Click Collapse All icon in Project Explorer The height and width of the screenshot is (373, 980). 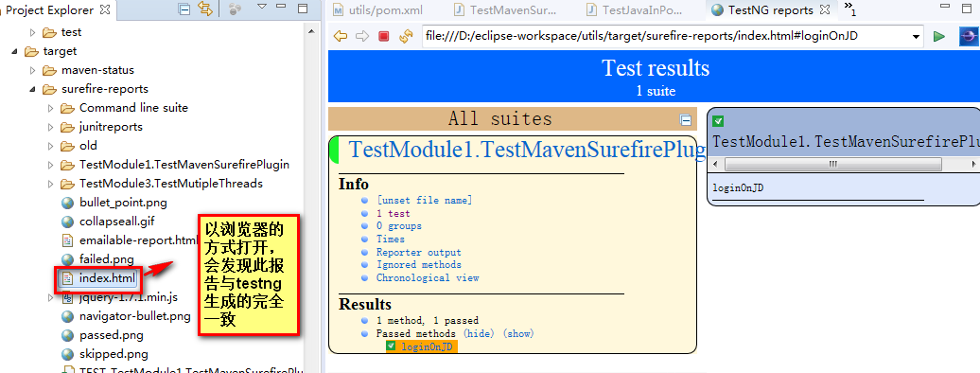tap(184, 9)
